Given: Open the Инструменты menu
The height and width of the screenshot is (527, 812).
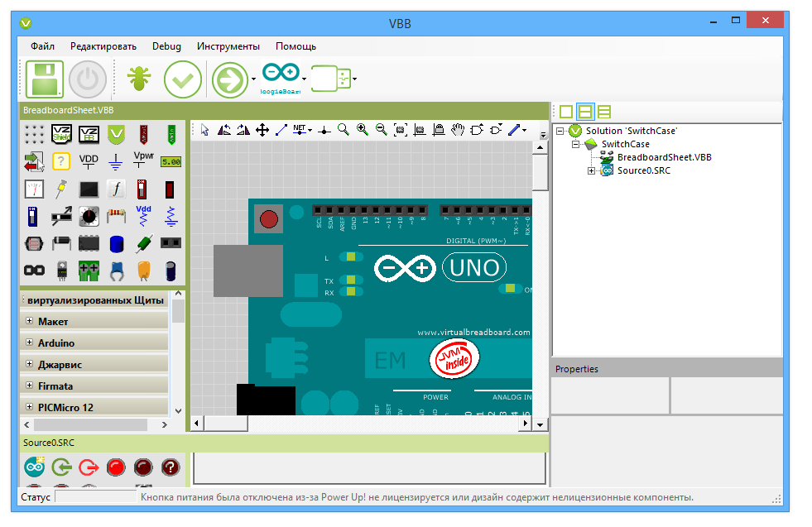Looking at the screenshot, I should coord(228,46).
